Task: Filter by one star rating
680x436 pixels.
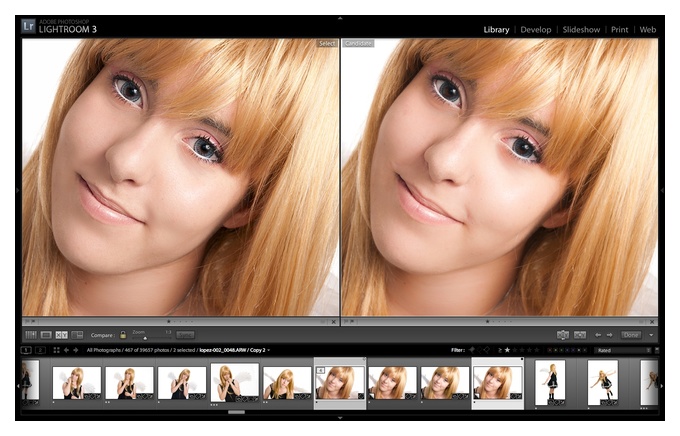Action: click(x=507, y=350)
